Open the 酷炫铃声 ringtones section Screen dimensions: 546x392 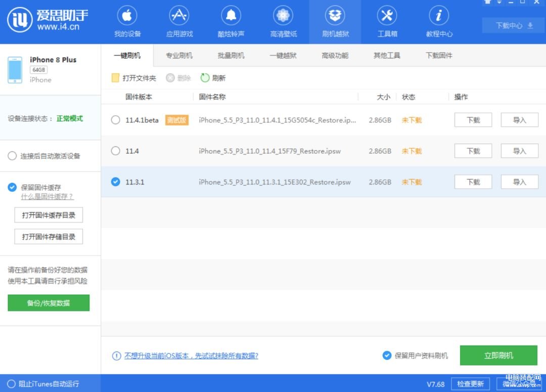coord(231,22)
